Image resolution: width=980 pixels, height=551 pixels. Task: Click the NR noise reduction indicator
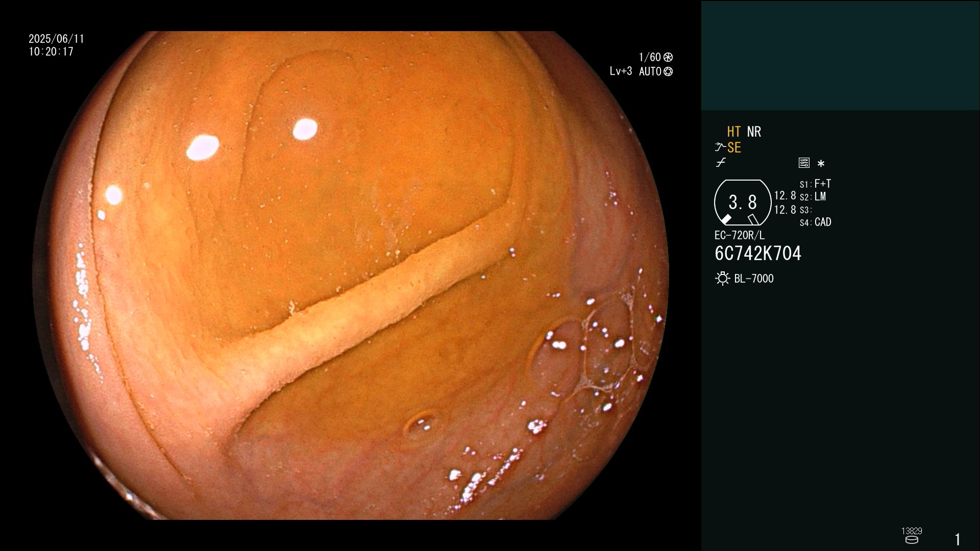[x=754, y=132]
